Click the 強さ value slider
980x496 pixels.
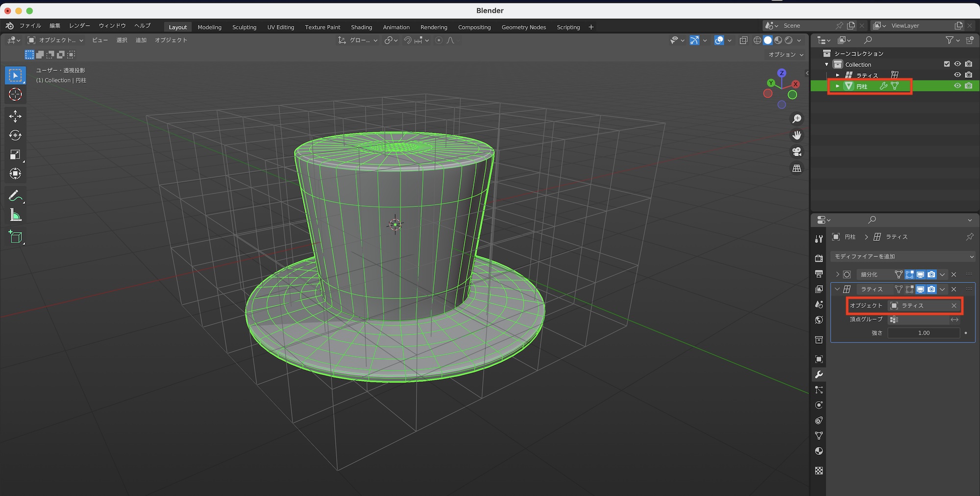point(923,333)
